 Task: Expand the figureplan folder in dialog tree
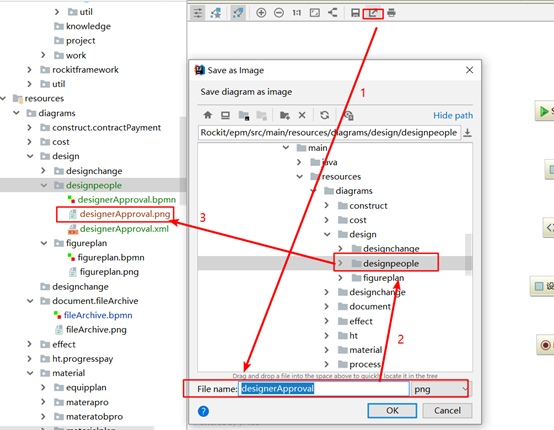340,278
